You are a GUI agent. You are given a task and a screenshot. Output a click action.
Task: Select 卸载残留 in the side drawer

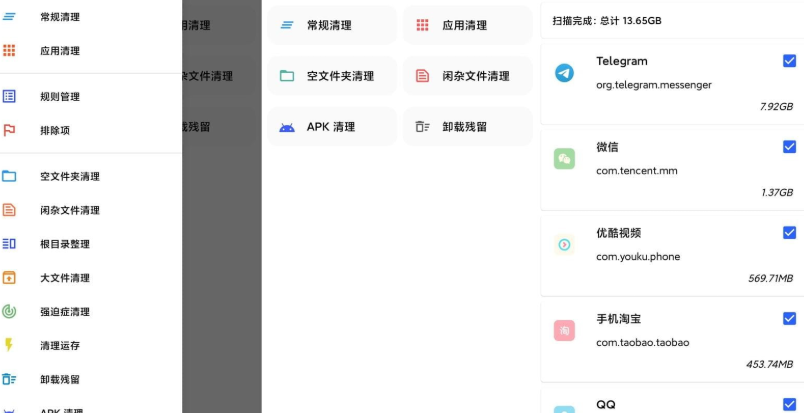tap(91, 380)
